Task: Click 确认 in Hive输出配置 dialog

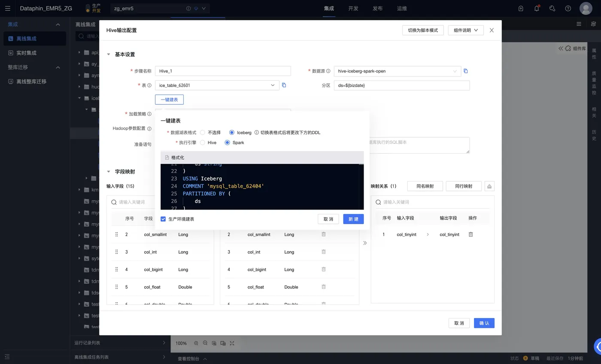Action: pos(484,323)
